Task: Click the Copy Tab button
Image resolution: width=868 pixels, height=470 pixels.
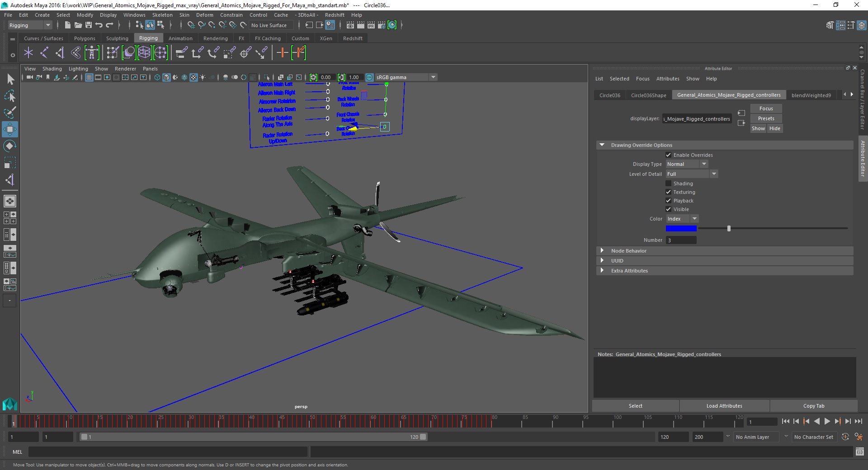Action: pyautogui.click(x=814, y=406)
